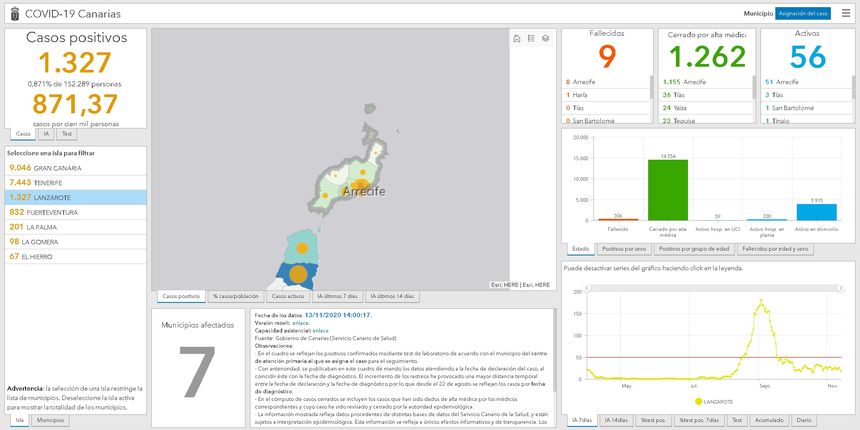Filter by LA PALMA island
Viewport: 860px width, 430px height.
(x=76, y=227)
